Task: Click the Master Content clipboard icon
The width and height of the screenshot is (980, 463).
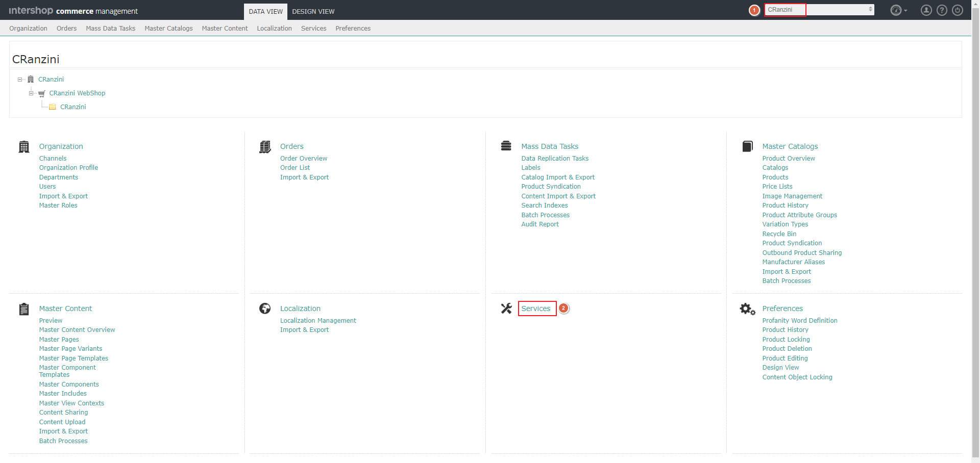Action: (x=24, y=309)
